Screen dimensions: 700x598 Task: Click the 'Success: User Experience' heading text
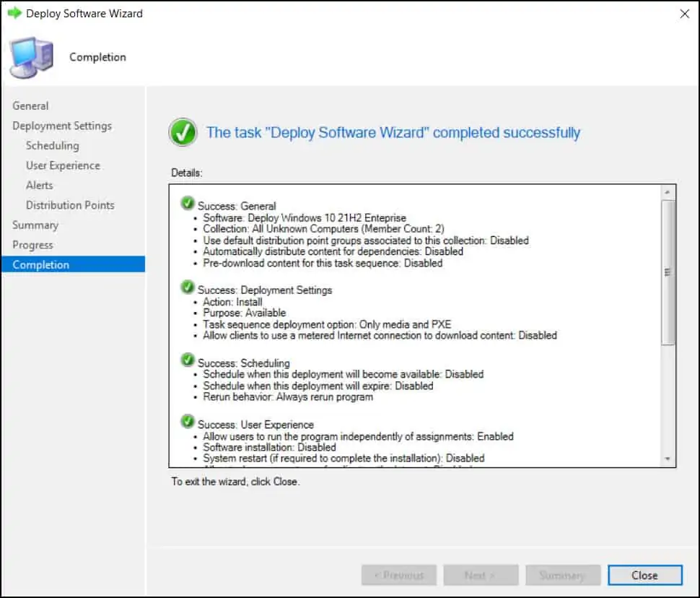click(x=255, y=425)
